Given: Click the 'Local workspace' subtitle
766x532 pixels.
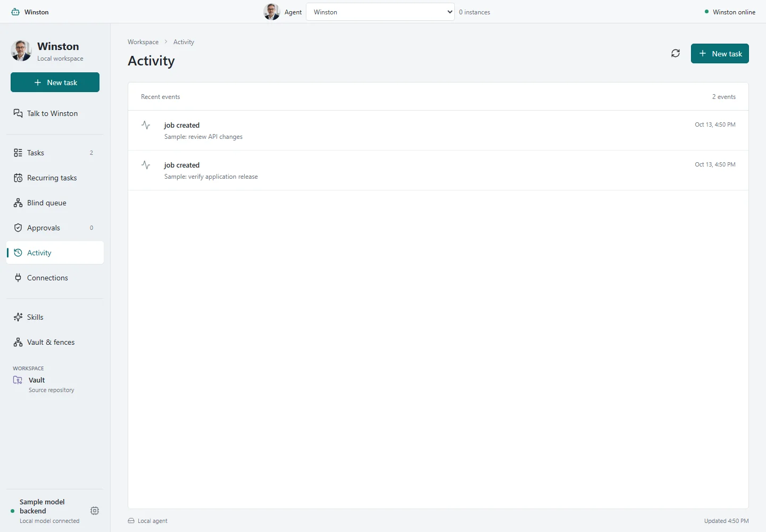Looking at the screenshot, I should click(x=60, y=59).
